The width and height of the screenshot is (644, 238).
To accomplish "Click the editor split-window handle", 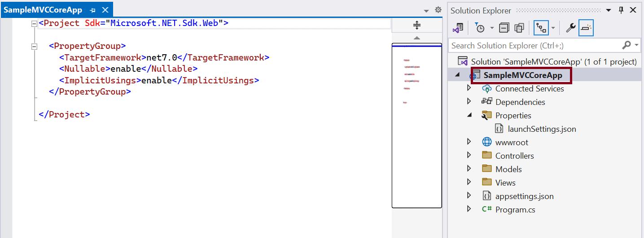I will (416, 26).
